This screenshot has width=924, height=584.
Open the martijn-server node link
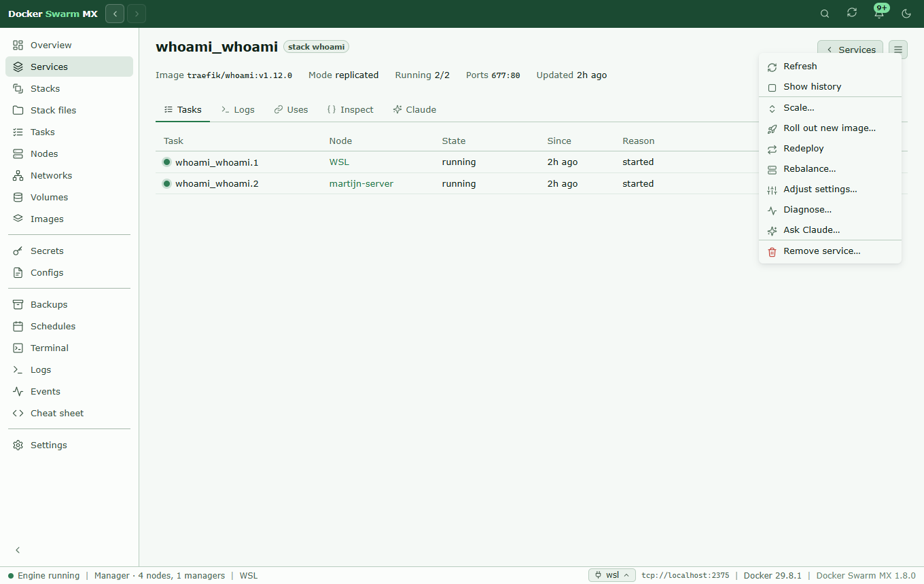(361, 183)
